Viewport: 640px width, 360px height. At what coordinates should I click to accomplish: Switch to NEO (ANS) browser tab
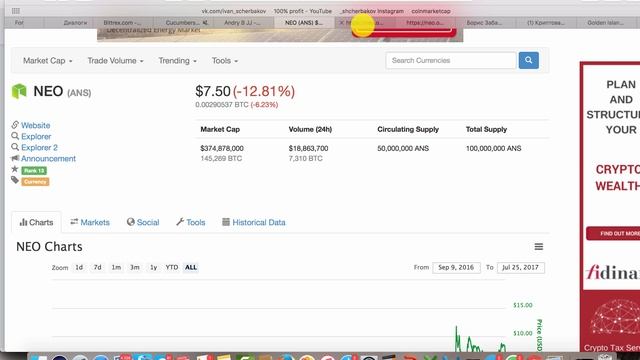coord(303,23)
